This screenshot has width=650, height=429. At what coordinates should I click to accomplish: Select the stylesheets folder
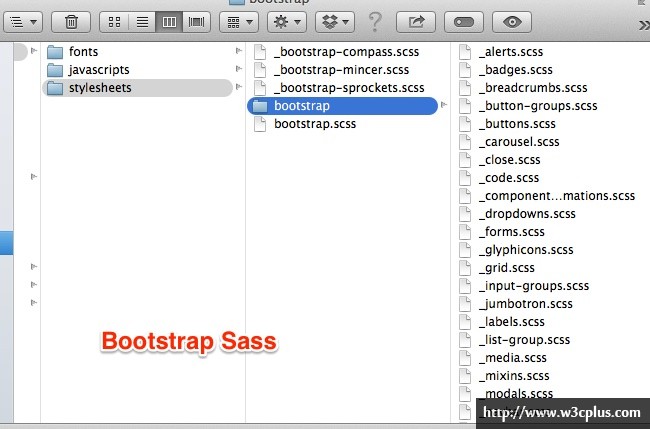137,88
